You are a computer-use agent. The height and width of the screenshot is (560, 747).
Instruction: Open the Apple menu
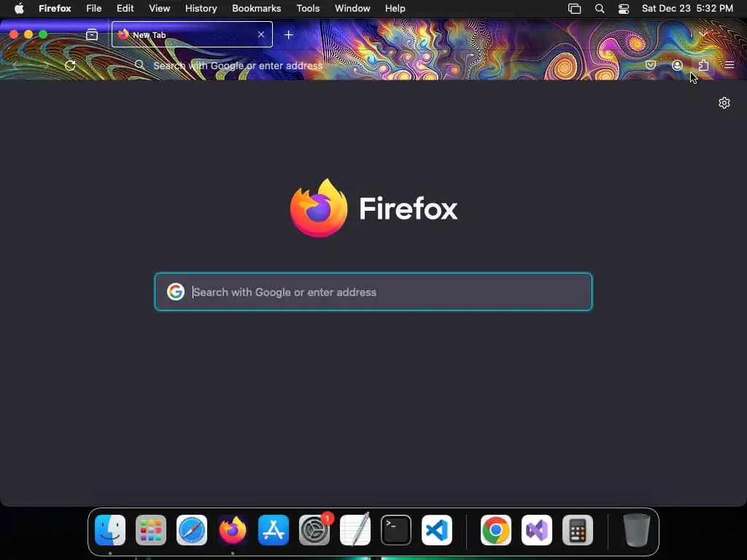pos(19,8)
